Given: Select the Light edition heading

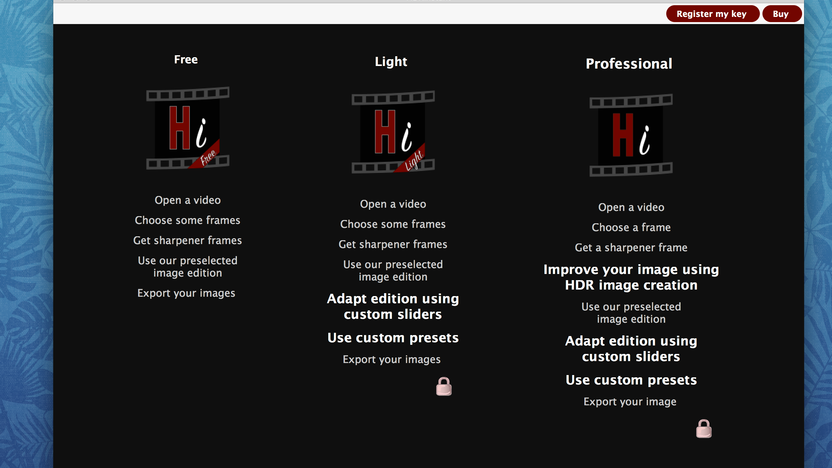Looking at the screenshot, I should 391,62.
